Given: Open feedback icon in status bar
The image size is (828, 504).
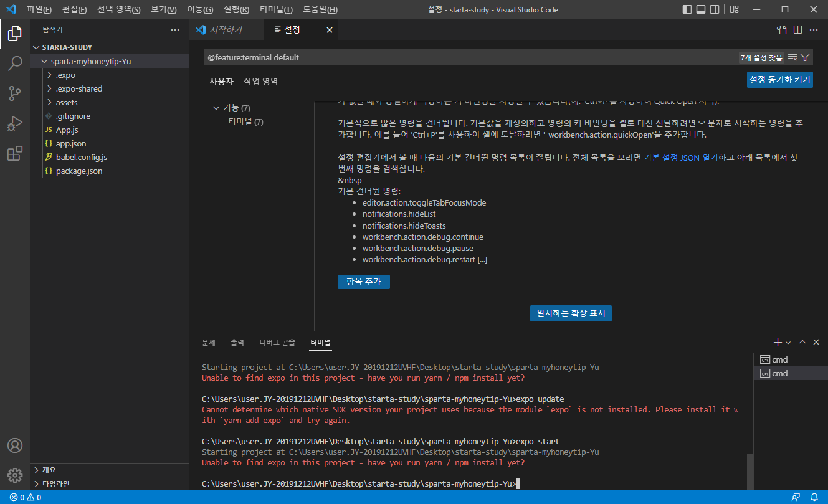Looking at the screenshot, I should coord(796,497).
